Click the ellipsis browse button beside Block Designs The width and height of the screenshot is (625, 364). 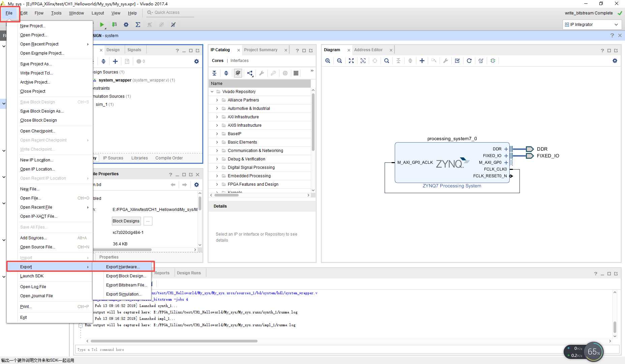click(x=148, y=221)
